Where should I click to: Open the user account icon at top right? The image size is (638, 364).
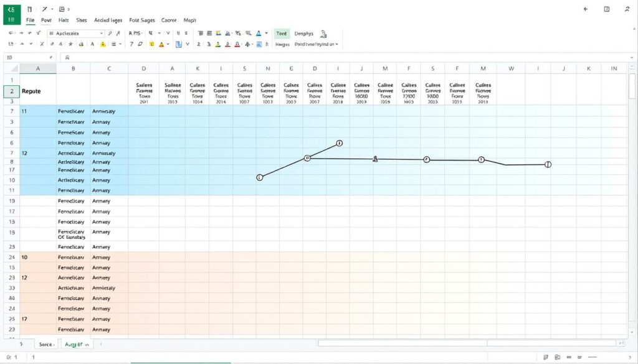click(x=627, y=9)
